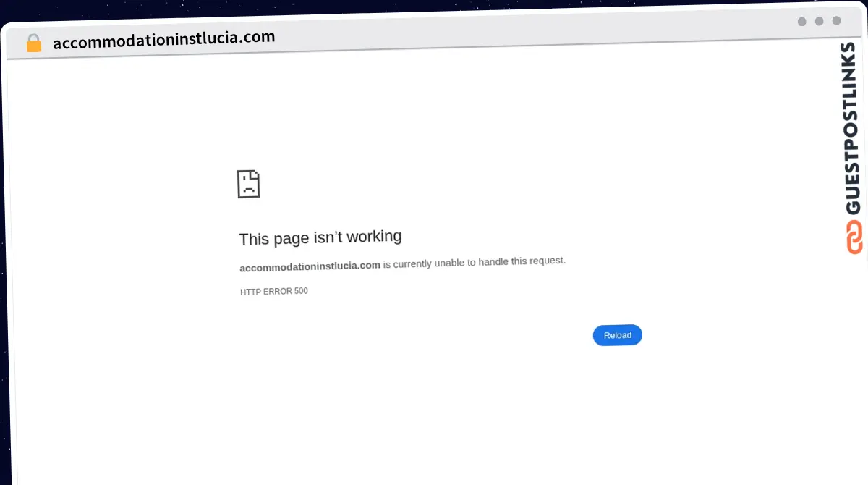Screen dimensions: 868x485
Task: Click the word "working" in the heading
Action: click(374, 237)
